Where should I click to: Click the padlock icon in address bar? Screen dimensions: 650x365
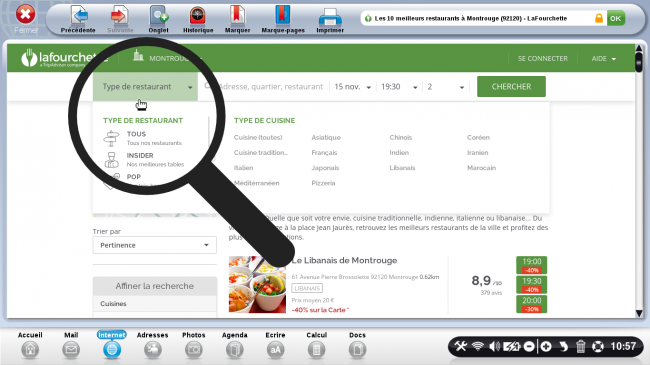point(599,18)
